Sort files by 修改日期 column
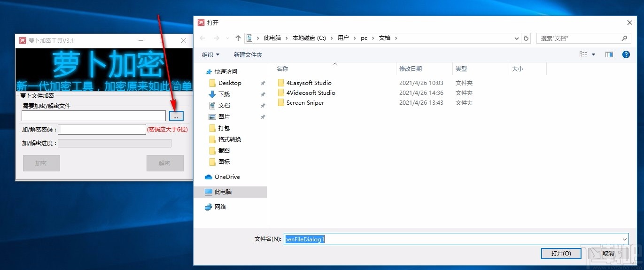644x270 pixels. pos(424,69)
